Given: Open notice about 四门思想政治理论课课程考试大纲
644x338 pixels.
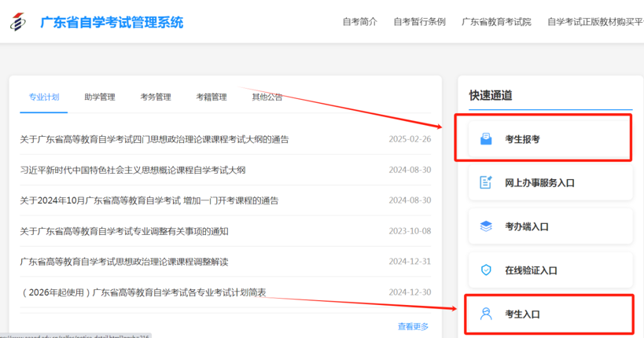Looking at the screenshot, I should click(154, 139).
